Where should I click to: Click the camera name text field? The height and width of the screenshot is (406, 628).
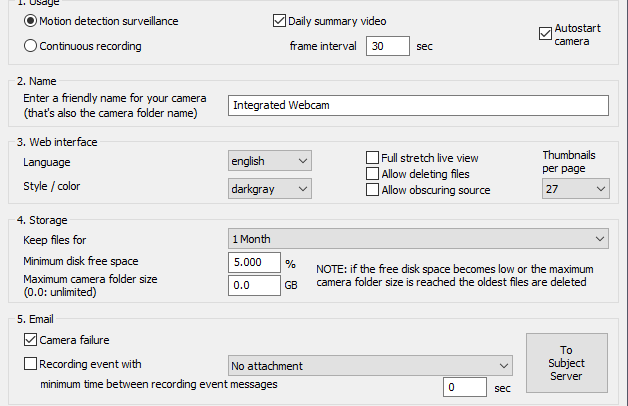click(418, 105)
